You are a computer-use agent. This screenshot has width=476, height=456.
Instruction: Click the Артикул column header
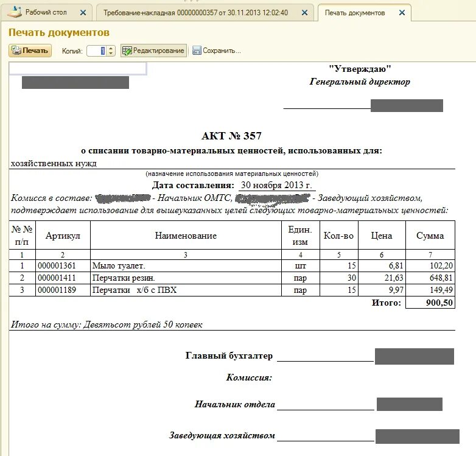[63, 235]
